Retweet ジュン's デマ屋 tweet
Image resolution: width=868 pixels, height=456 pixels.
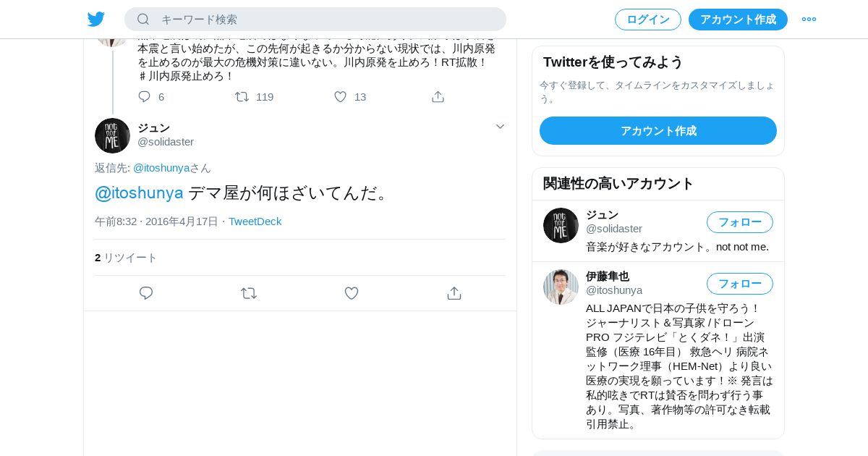pyautogui.click(x=249, y=293)
